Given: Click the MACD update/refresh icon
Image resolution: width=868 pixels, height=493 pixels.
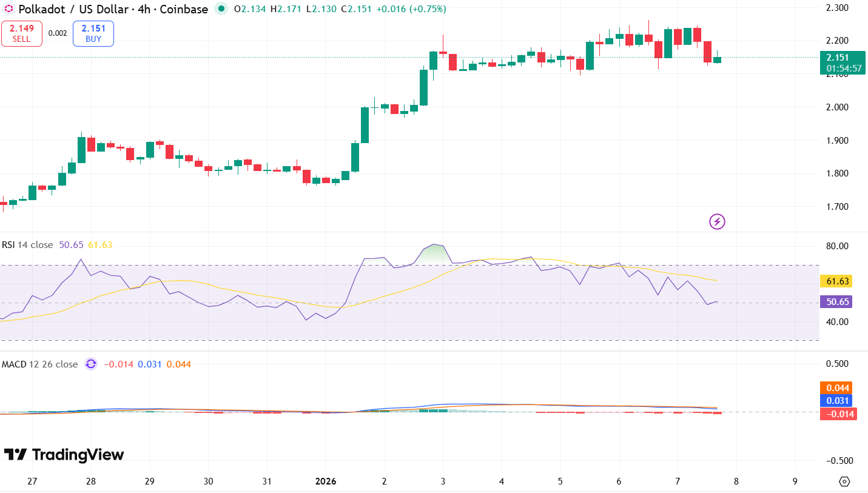Looking at the screenshot, I should [90, 364].
